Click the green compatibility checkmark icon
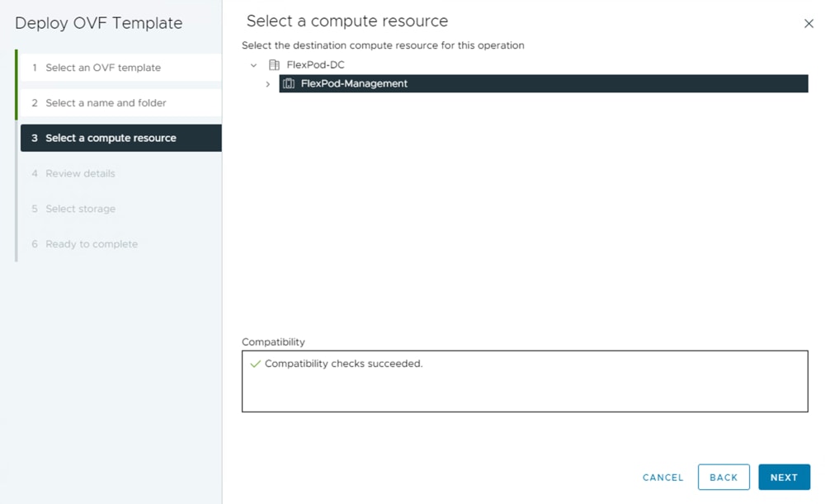This screenshot has height=504, width=825. tap(255, 364)
